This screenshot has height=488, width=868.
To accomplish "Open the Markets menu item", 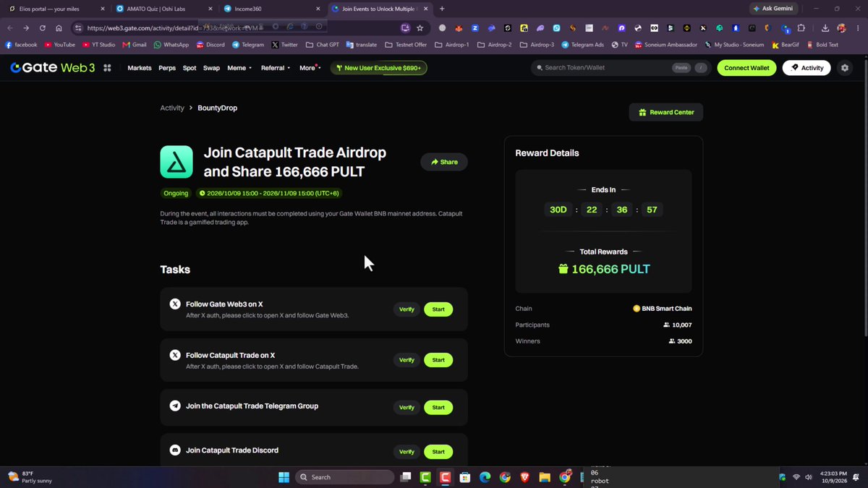I will [140, 68].
